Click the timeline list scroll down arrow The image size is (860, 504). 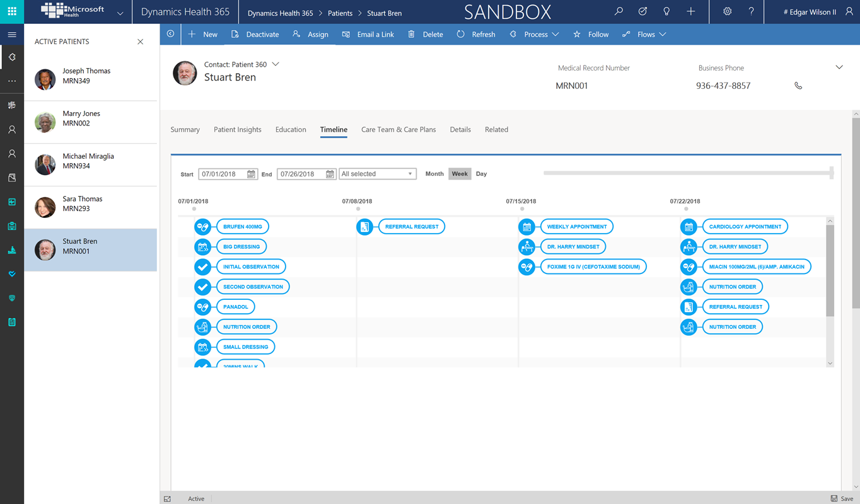[830, 364]
